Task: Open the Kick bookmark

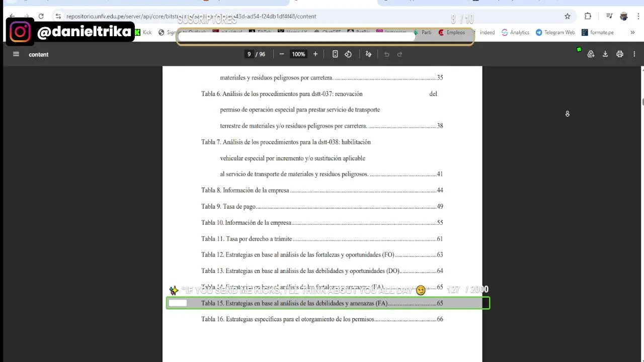Action: 143,32
